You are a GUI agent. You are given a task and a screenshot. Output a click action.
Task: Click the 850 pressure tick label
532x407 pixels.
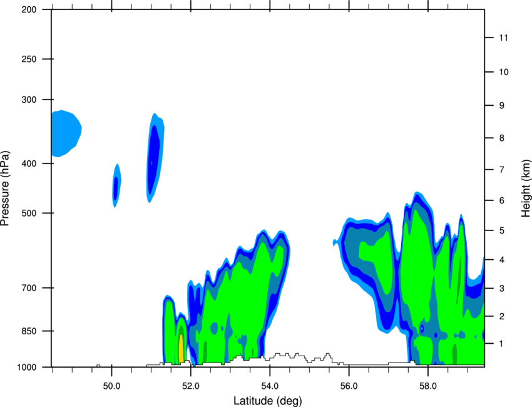coord(29,331)
